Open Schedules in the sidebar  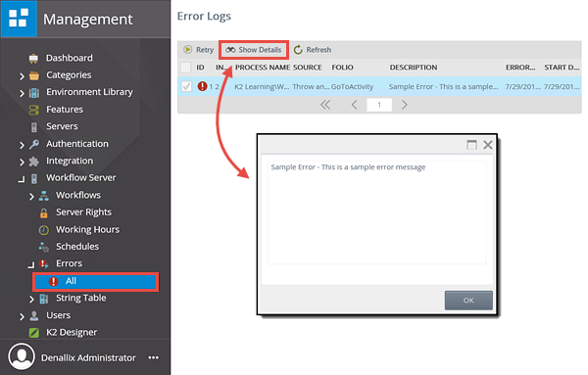77,247
